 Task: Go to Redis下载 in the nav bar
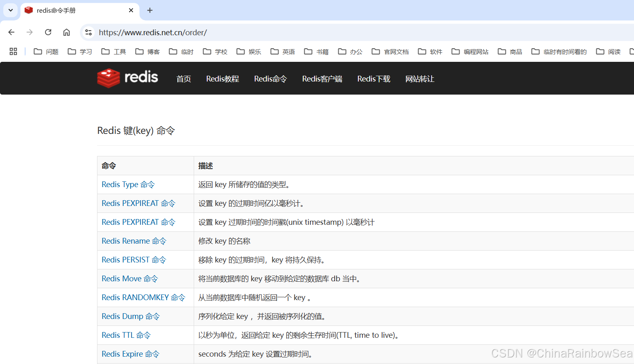374,79
